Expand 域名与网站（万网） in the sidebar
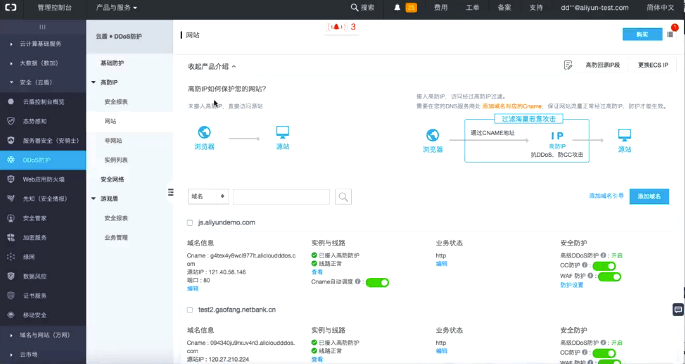685x364 pixels. pos(45,335)
